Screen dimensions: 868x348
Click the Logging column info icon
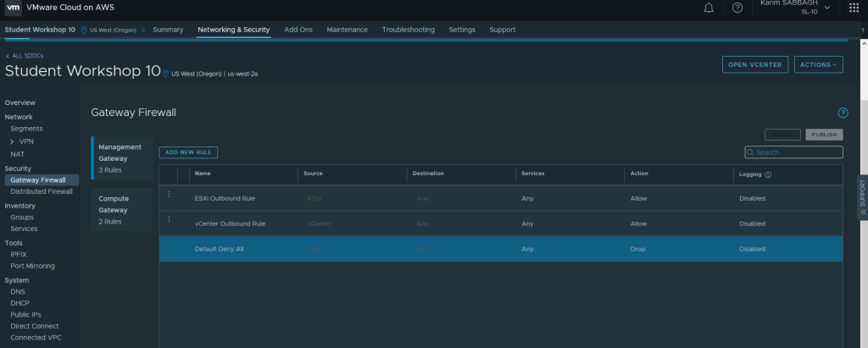coord(768,174)
